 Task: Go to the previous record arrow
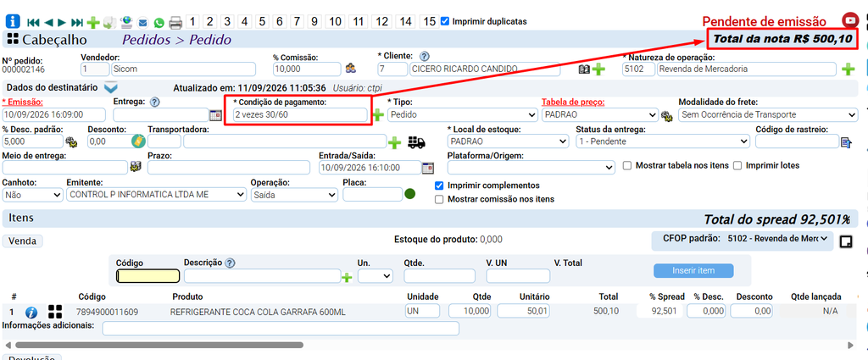48,23
